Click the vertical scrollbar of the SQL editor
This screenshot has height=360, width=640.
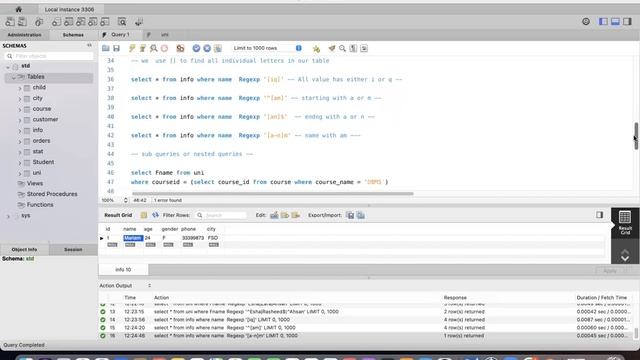coord(636,136)
